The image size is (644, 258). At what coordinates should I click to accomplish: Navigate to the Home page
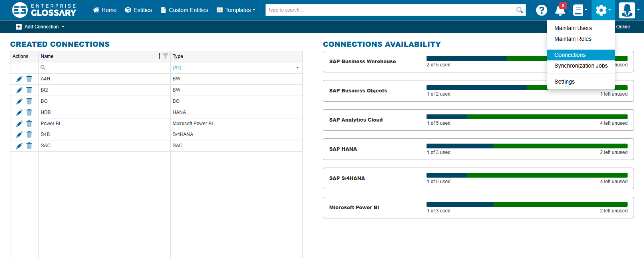105,10
